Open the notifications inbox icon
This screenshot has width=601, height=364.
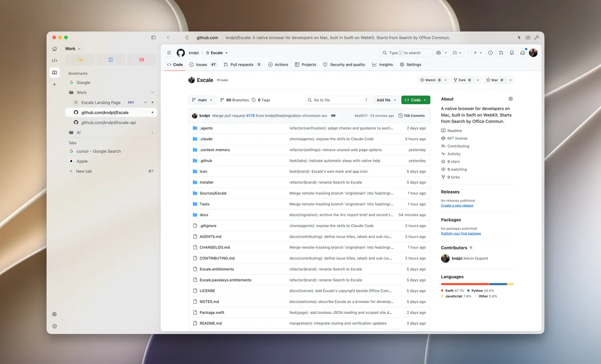pos(522,53)
